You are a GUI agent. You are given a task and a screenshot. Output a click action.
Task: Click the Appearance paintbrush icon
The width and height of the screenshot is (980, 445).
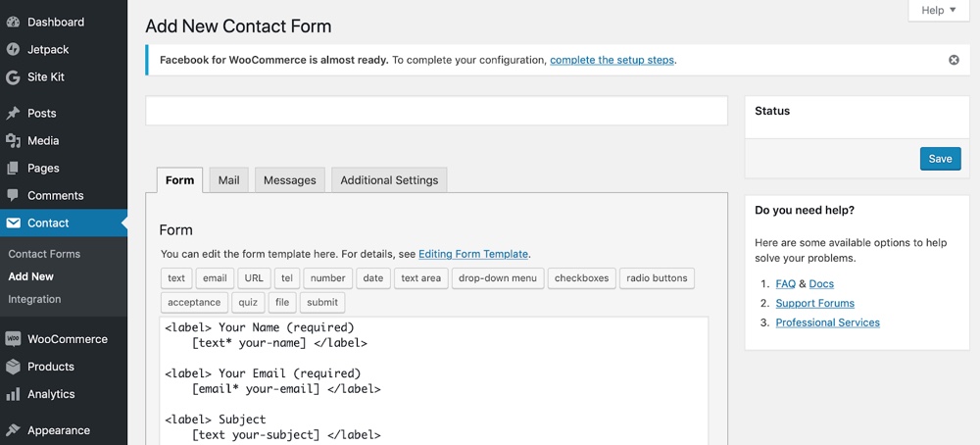13,430
